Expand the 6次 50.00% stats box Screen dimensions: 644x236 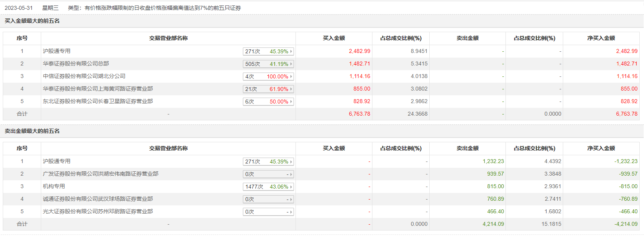click(x=268, y=102)
